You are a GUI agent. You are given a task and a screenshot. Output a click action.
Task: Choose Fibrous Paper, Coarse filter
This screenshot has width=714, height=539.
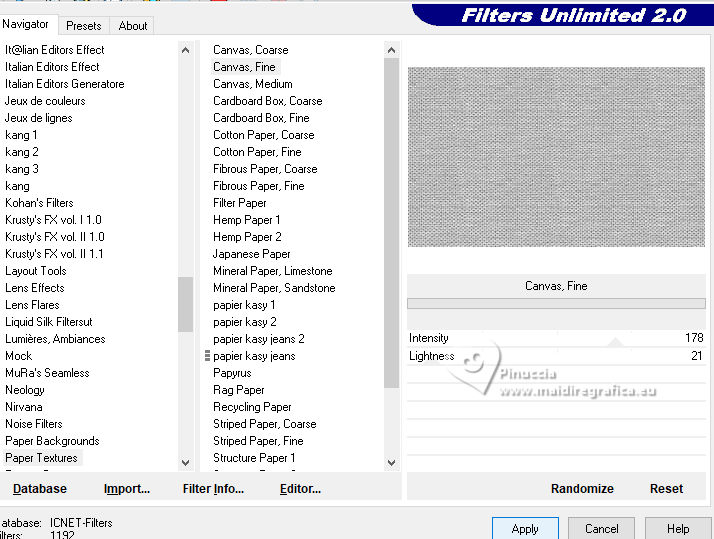pyautogui.click(x=265, y=169)
